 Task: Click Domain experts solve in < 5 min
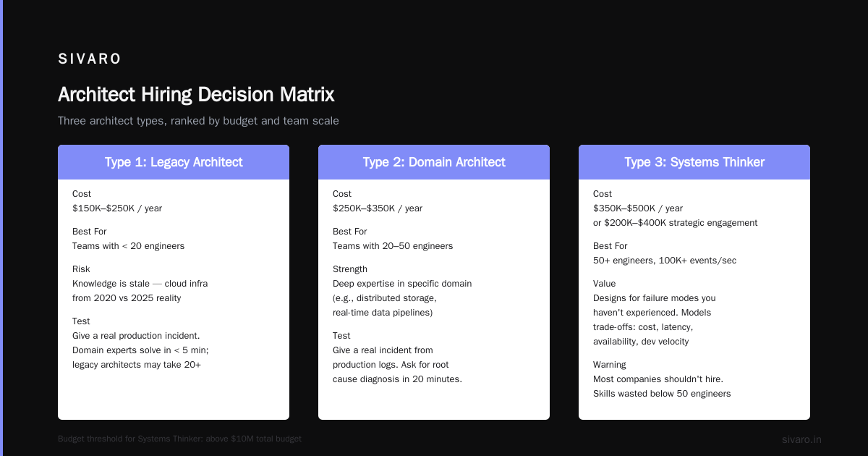(140, 350)
